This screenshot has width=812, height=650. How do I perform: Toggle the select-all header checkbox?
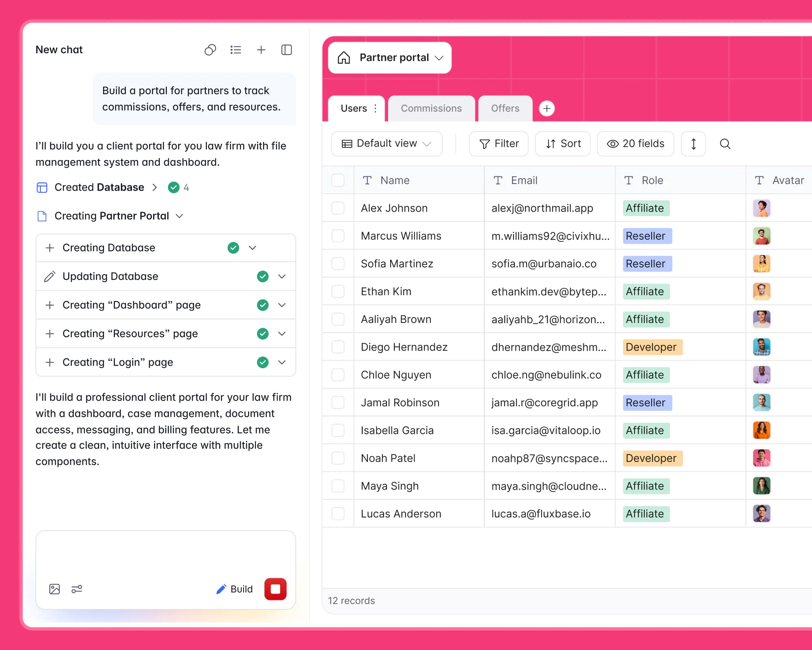(x=338, y=180)
